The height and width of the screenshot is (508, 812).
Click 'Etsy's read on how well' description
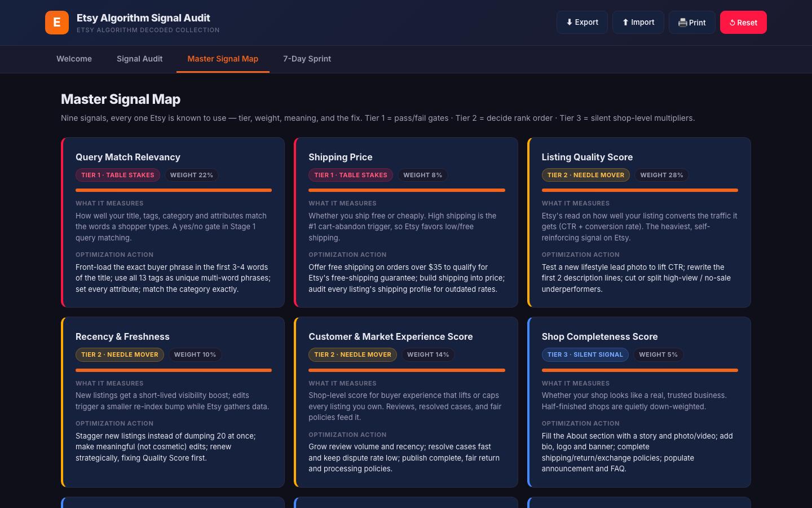pyautogui.click(x=639, y=226)
